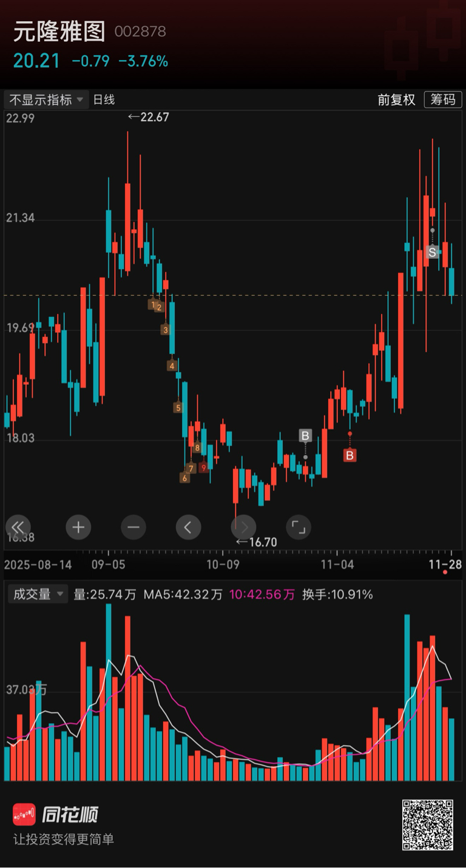
Task: Move chart right with the chevron icon
Action: 243,527
